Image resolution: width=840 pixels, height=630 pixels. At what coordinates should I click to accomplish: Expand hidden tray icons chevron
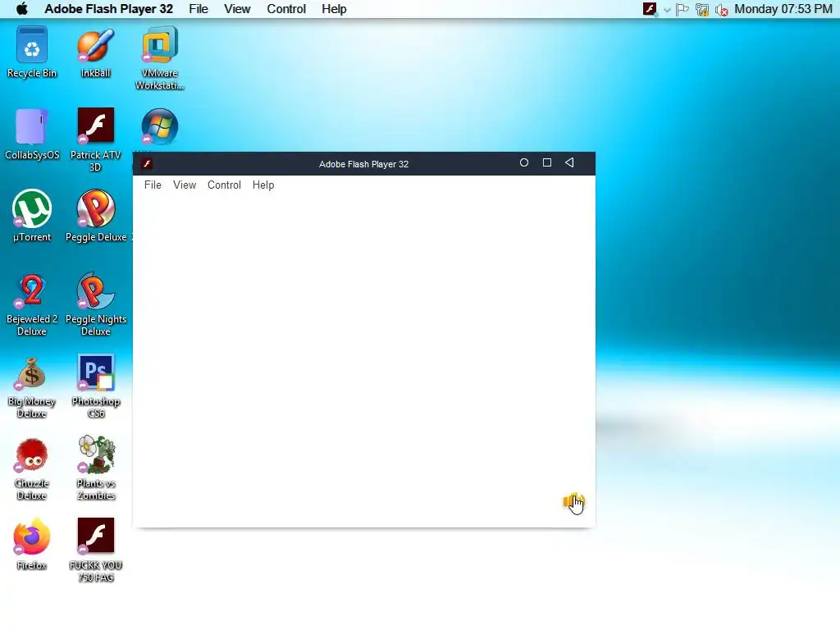[667, 10]
